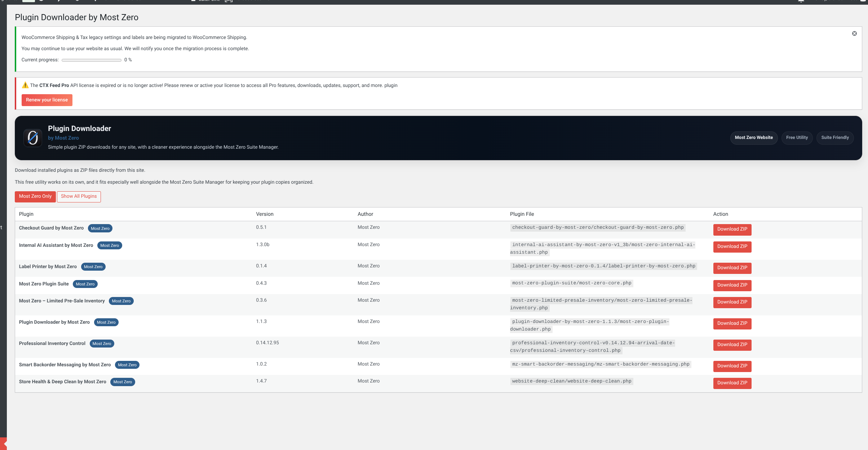Click the Version column header
Viewport: 868px width, 450px height.
(x=265, y=214)
